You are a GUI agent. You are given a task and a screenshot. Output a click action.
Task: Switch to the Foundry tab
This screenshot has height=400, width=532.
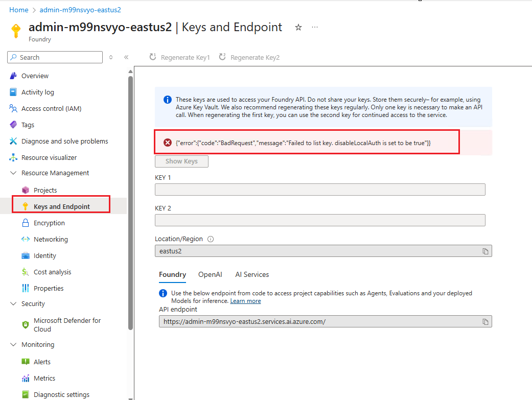pos(172,274)
